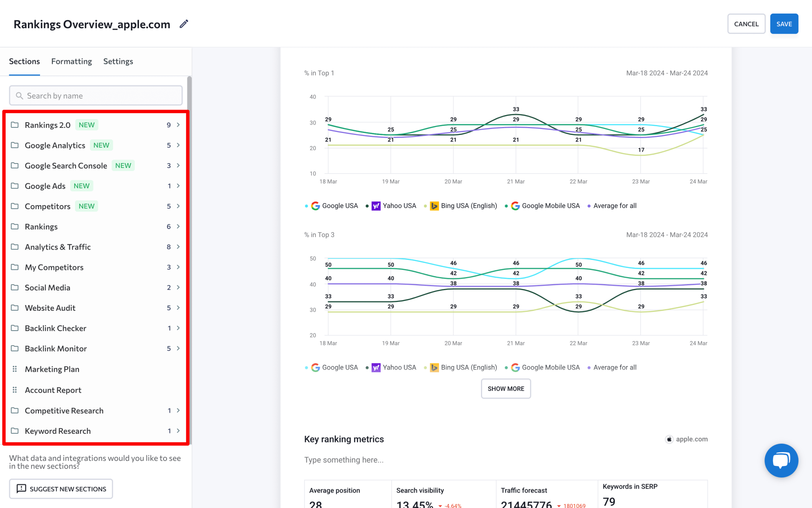
Task: Open the chat support bubble icon
Action: pos(781,460)
